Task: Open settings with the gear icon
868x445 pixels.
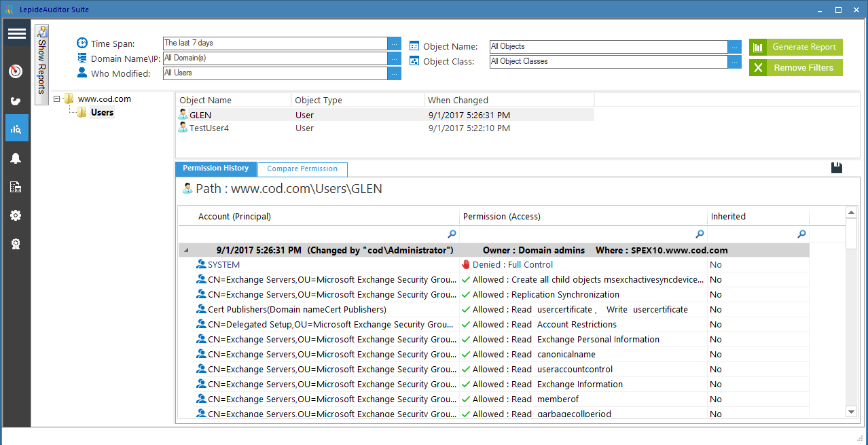Action: pos(16,215)
